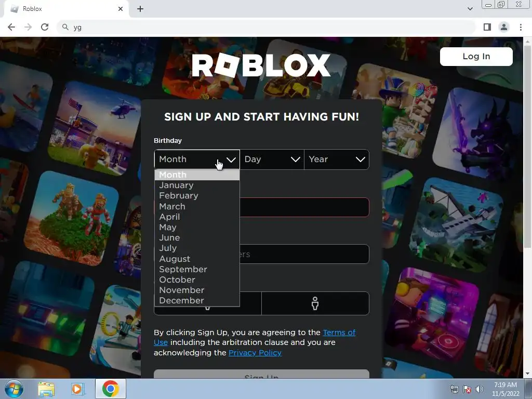Viewport: 532px width, 399px height.
Task: Select the male gender icon button
Action: [315, 303]
